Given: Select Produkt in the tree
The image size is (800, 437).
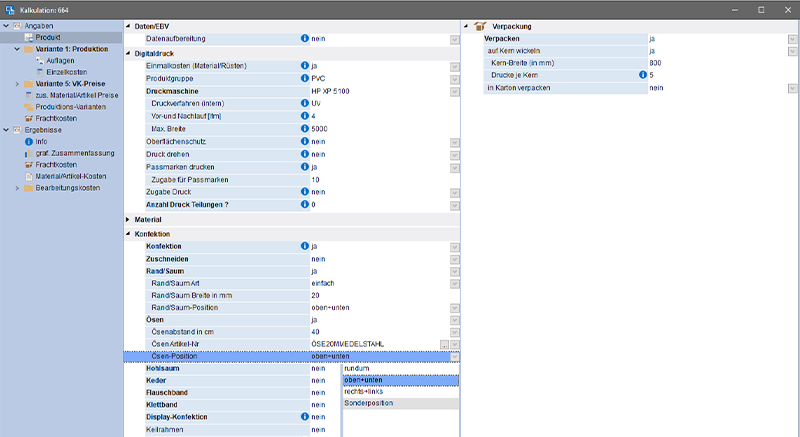Looking at the screenshot, I should 48,37.
